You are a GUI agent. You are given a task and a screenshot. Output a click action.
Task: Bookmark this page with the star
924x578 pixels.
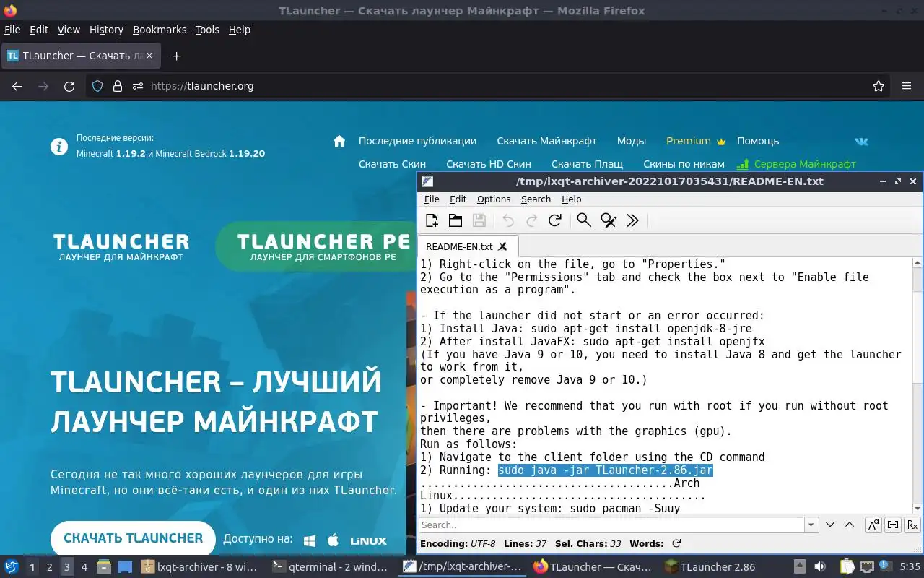pos(879,86)
